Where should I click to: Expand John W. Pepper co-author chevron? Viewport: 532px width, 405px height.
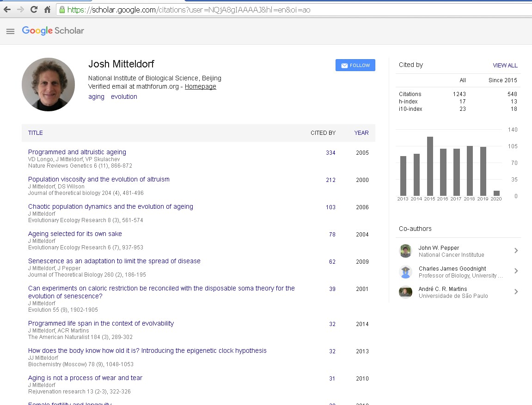(x=516, y=251)
